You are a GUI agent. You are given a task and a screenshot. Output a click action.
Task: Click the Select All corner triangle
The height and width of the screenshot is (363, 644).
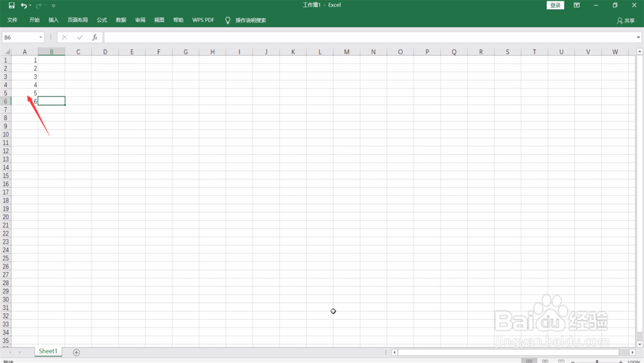pyautogui.click(x=7, y=52)
